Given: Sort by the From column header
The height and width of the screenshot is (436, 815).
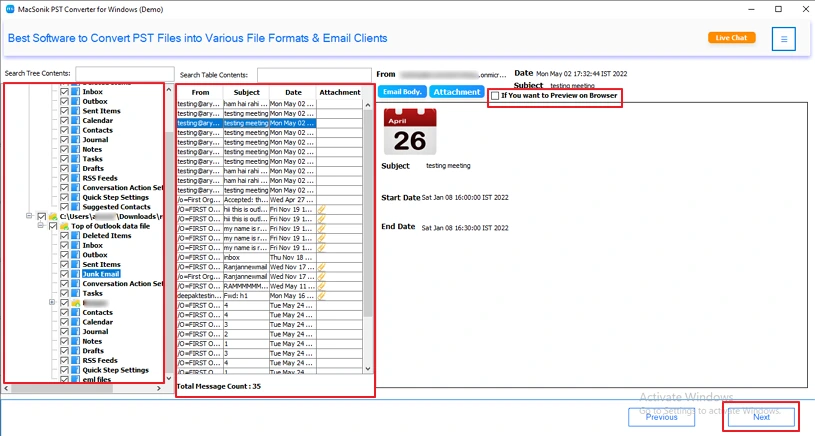Looking at the screenshot, I should 200,93.
